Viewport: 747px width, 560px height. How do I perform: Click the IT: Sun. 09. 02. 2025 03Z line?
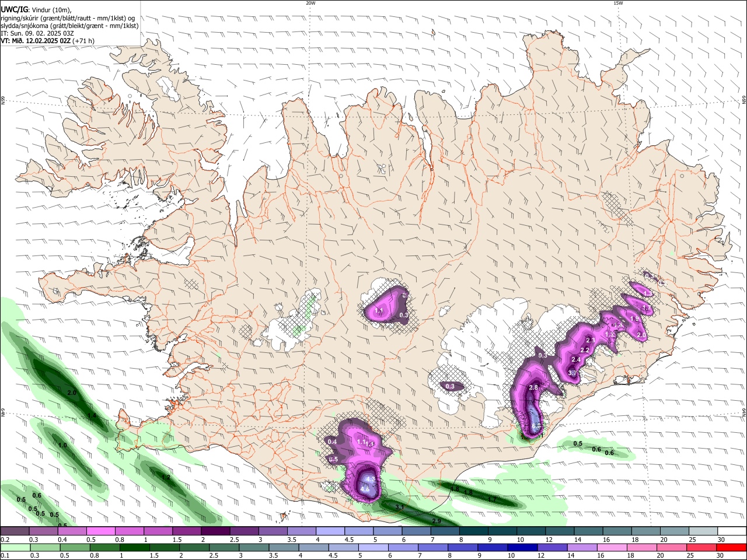(37, 33)
